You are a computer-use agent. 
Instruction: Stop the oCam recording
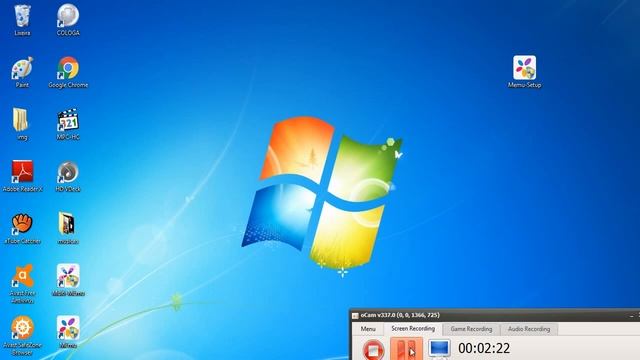(373, 350)
